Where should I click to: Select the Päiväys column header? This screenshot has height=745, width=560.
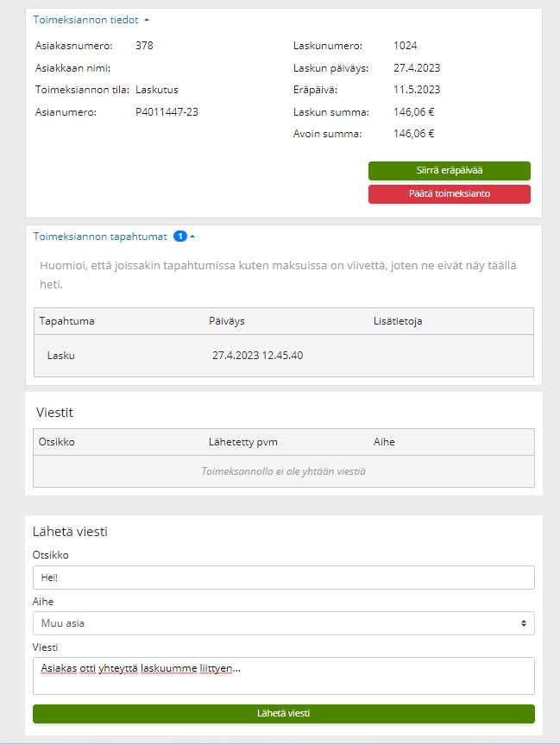(227, 321)
